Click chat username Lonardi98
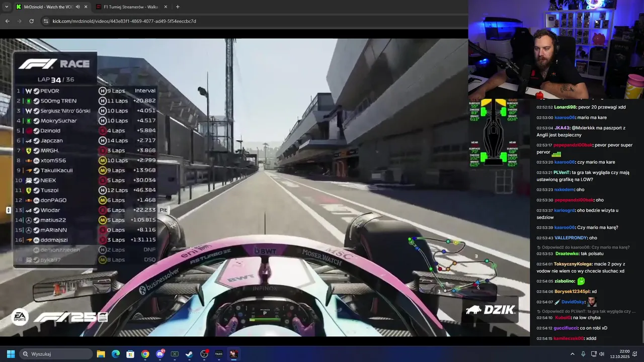 click(x=565, y=107)
